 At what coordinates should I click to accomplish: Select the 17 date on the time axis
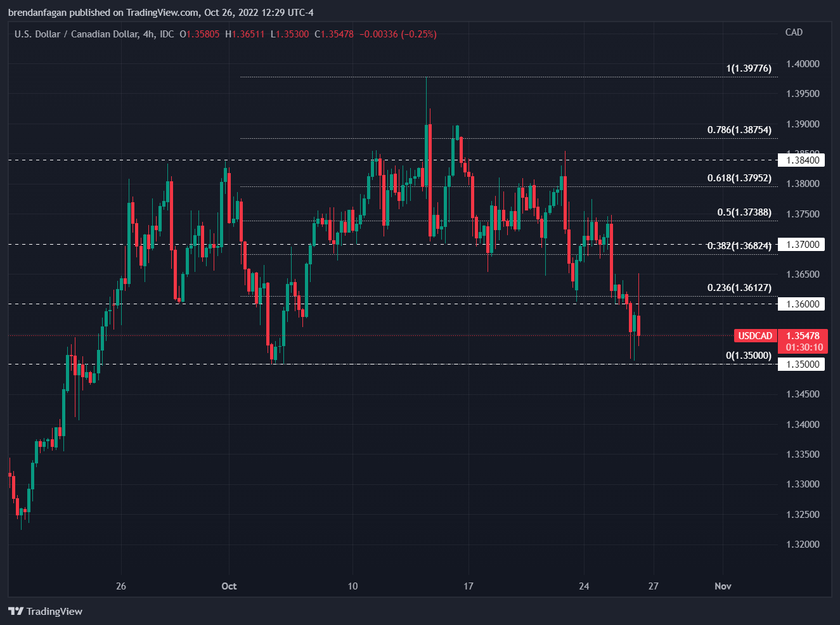[468, 586]
